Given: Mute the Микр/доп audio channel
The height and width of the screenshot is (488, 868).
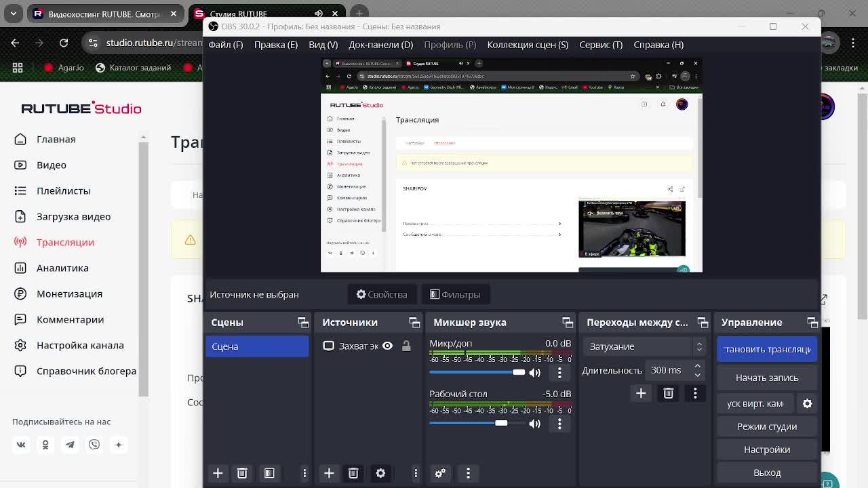Looking at the screenshot, I should [535, 372].
